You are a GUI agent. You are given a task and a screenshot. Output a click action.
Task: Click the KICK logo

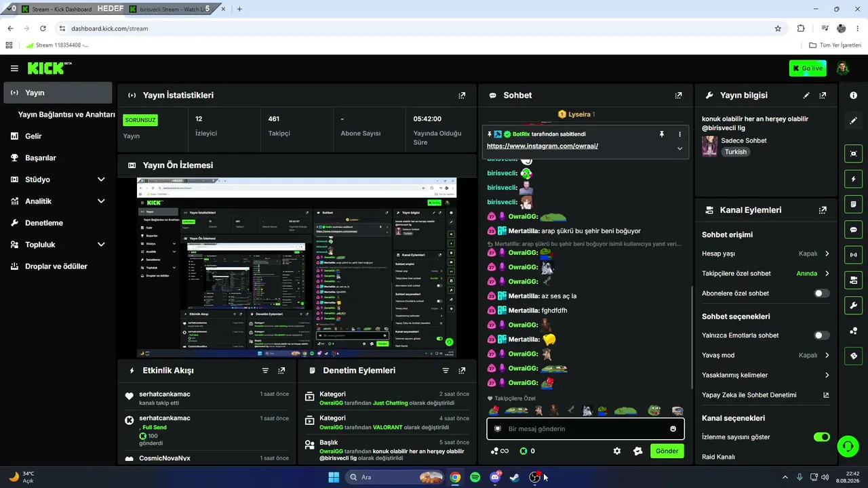coord(49,68)
